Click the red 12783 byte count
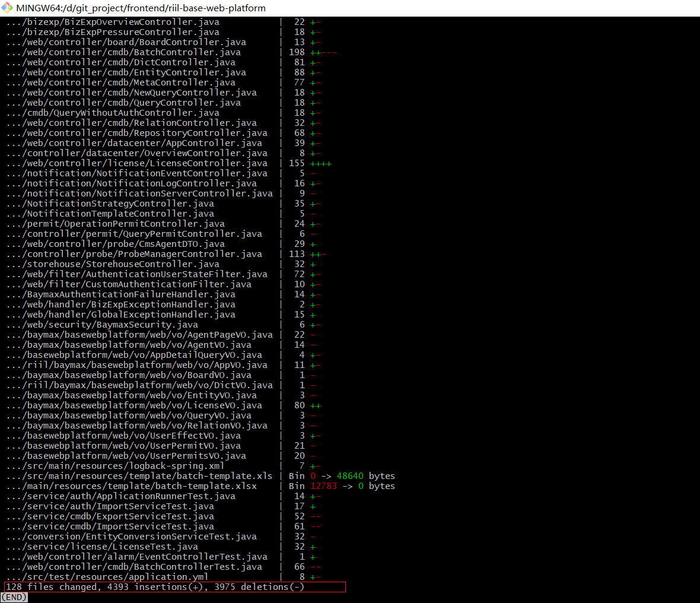Image resolution: width=700 pixels, height=603 pixels. pyautogui.click(x=323, y=486)
